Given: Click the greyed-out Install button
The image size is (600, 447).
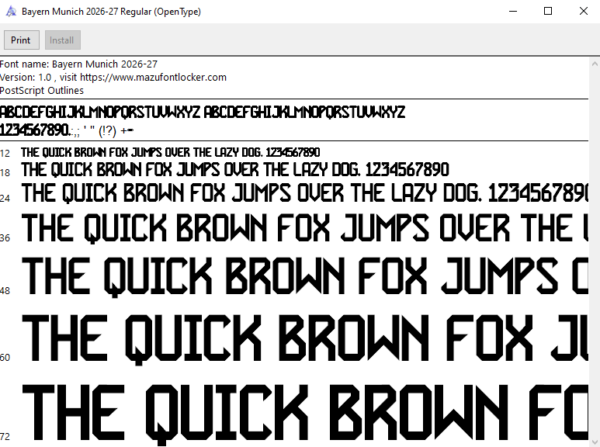Looking at the screenshot, I should 63,40.
